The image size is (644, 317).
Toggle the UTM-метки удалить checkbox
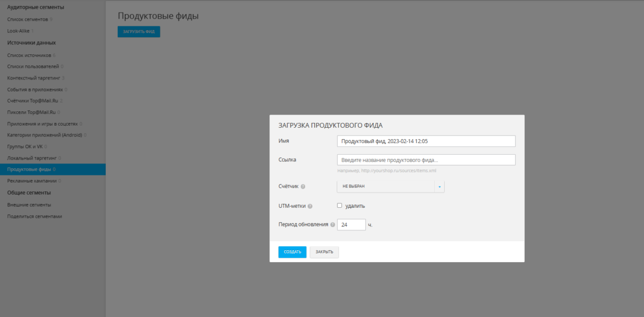(x=340, y=206)
